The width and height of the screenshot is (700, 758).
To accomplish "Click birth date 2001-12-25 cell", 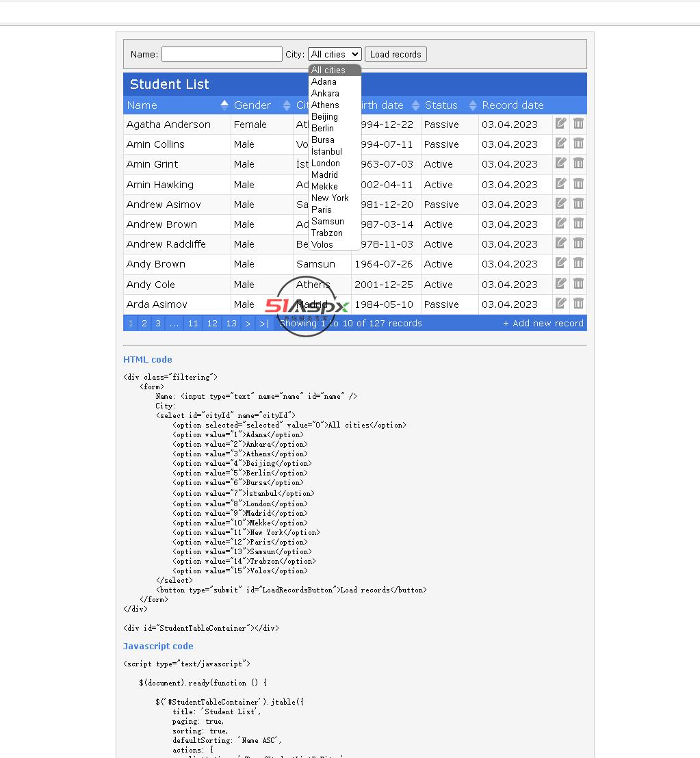I will (x=386, y=285).
